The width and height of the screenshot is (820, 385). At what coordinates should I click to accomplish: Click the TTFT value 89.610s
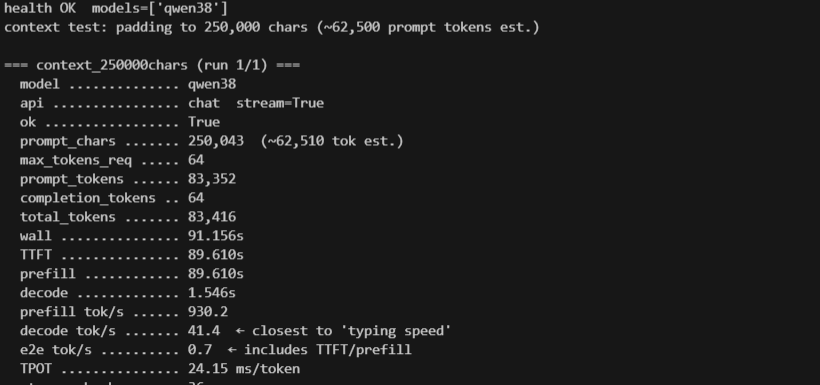click(216, 255)
